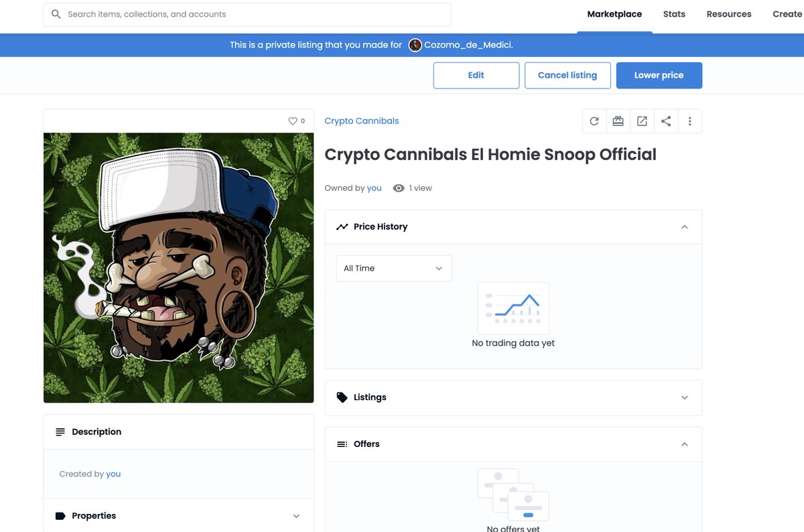The width and height of the screenshot is (804, 532).
Task: Click the gift transfer icon
Action: tap(618, 121)
